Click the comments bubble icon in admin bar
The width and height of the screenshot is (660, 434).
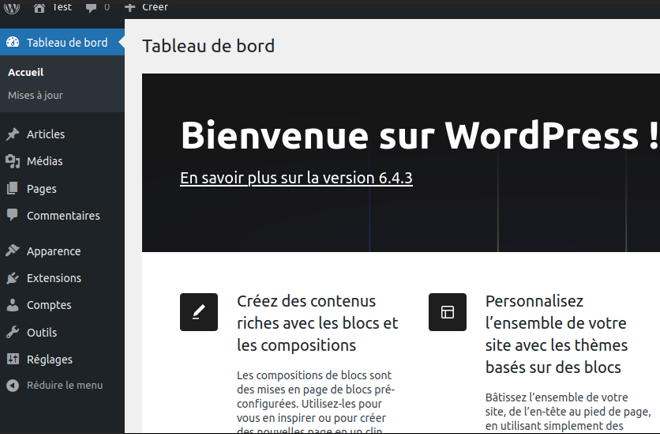click(x=92, y=7)
